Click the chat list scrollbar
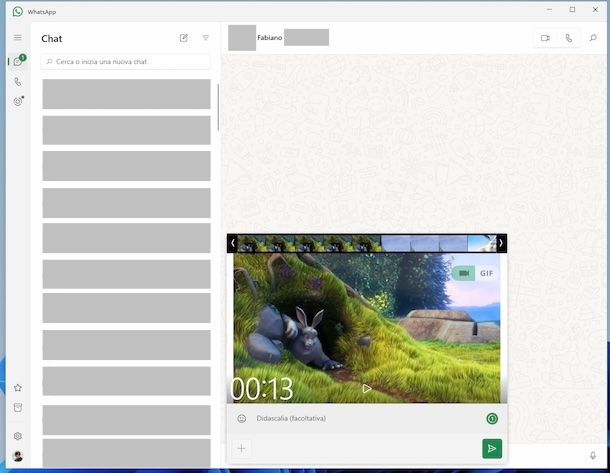Viewport: 610px width, 473px height. pyautogui.click(x=218, y=107)
